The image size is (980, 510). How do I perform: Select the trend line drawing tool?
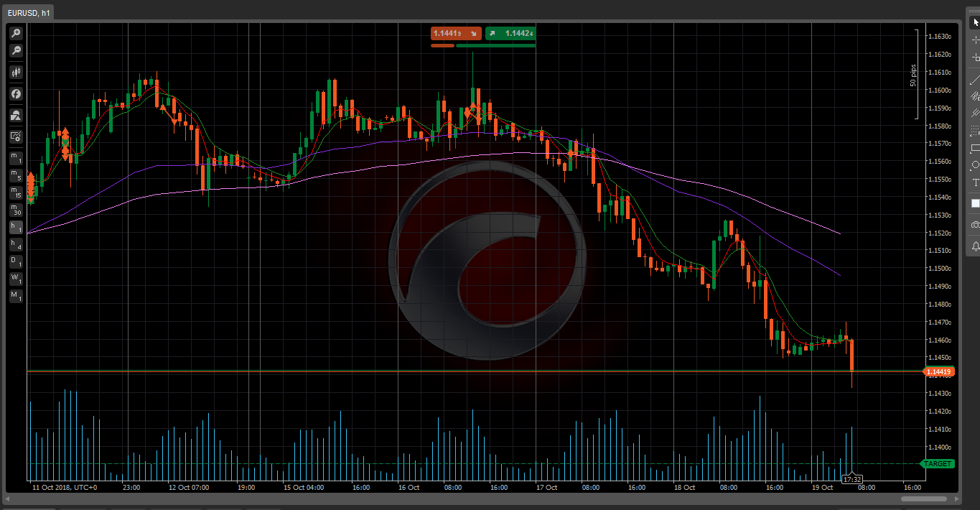click(976, 80)
